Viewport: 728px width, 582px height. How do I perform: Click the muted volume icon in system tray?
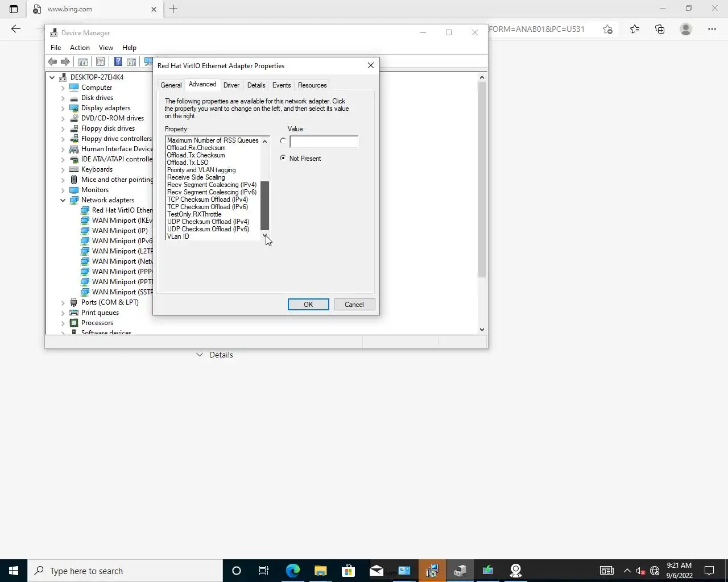point(640,571)
